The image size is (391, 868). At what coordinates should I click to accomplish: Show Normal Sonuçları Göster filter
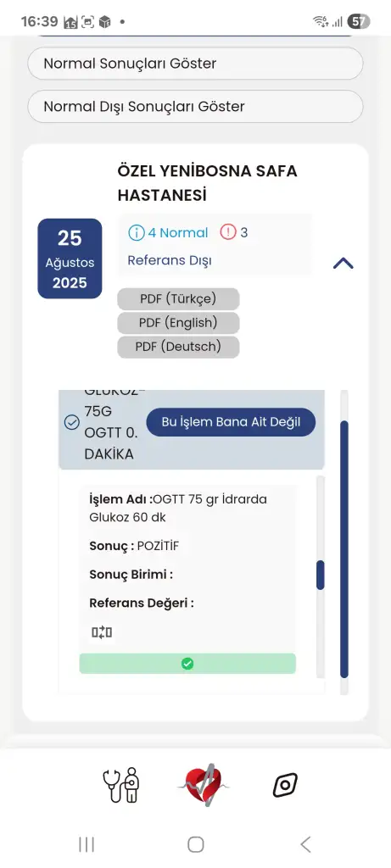(195, 63)
